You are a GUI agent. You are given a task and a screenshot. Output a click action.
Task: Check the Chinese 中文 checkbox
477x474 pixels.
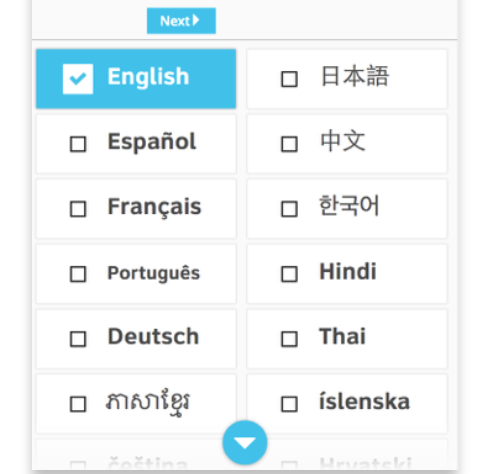tap(289, 144)
